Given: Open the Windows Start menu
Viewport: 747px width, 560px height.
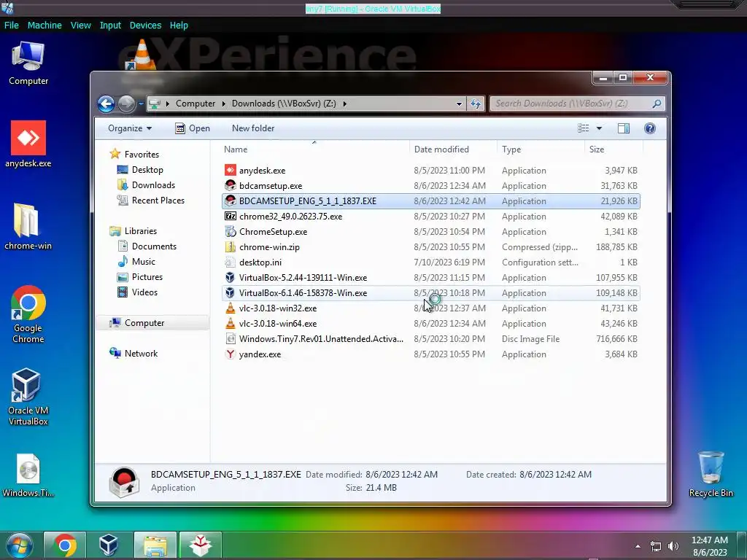Looking at the screenshot, I should tap(20, 545).
